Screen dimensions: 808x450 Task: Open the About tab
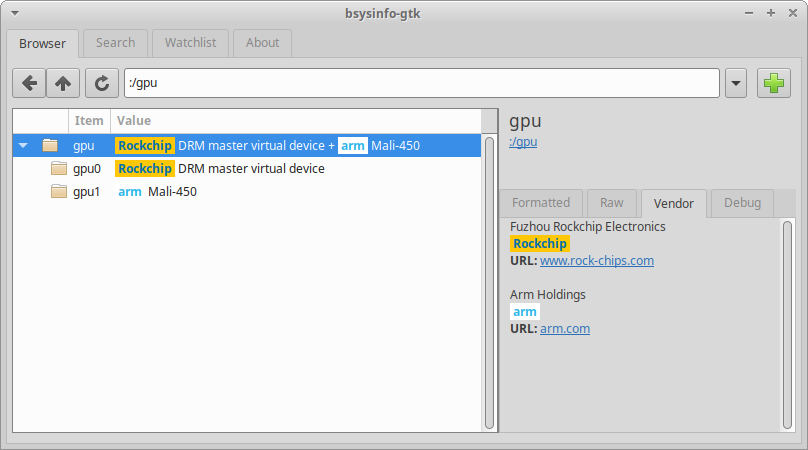pos(262,43)
